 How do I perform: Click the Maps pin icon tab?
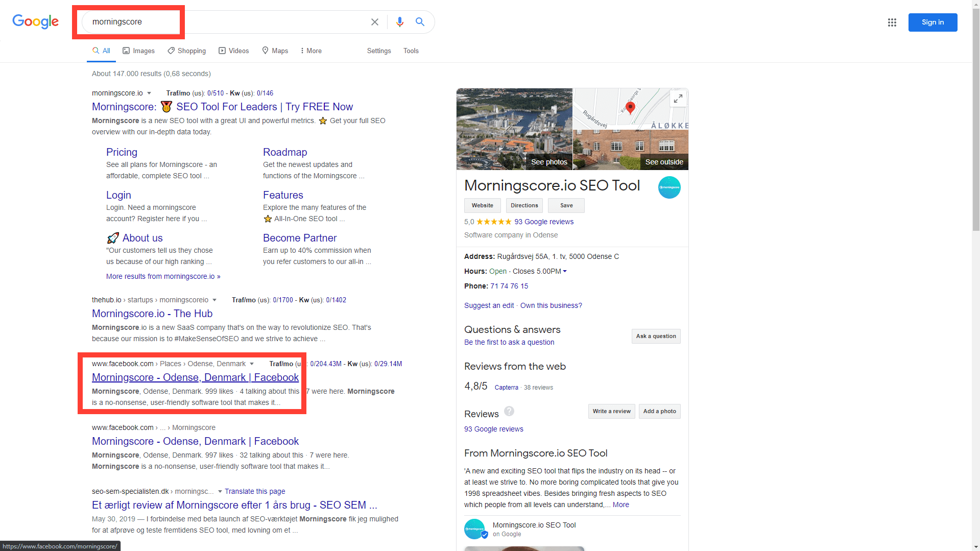(265, 51)
